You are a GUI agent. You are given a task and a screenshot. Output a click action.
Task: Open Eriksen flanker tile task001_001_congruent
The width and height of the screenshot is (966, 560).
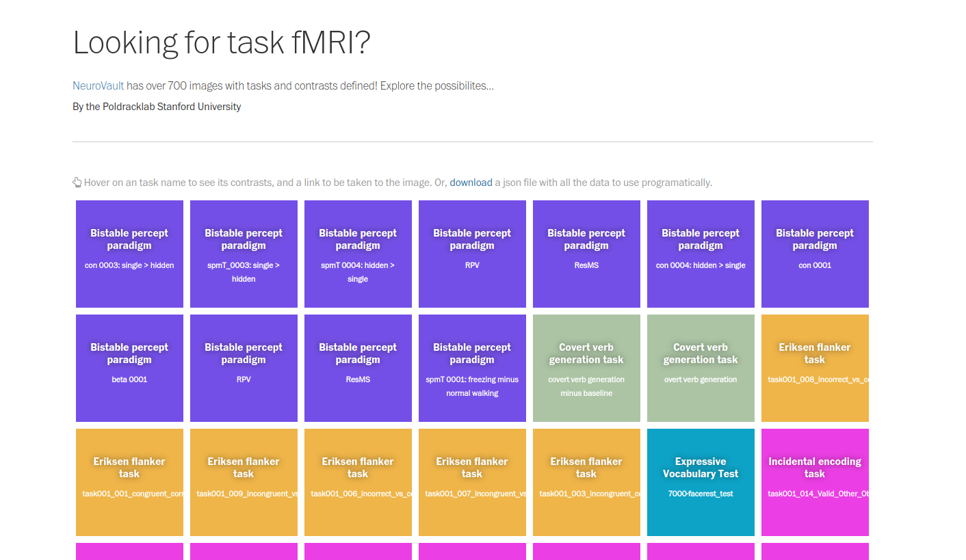[x=129, y=482]
